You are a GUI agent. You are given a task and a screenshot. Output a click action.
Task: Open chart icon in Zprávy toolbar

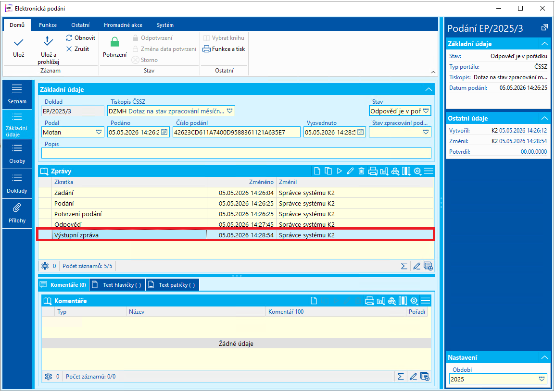[384, 171]
